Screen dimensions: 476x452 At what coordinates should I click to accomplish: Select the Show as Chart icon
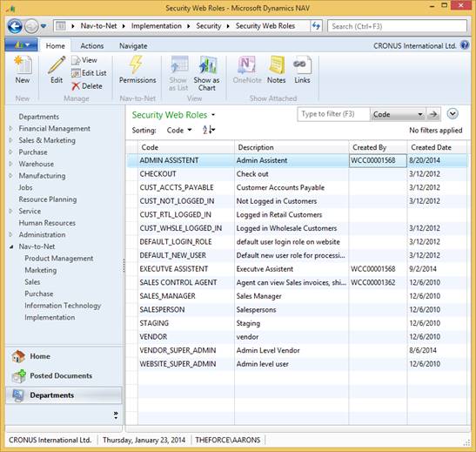point(207,64)
